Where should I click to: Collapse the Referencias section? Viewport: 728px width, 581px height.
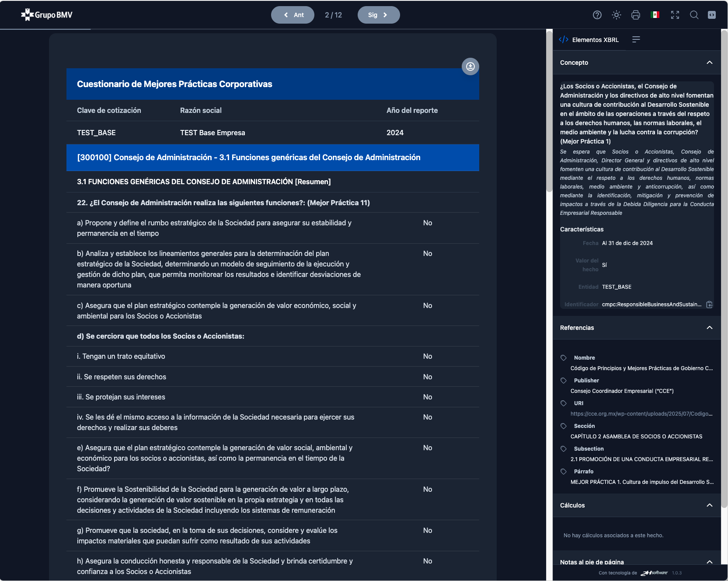tap(709, 328)
